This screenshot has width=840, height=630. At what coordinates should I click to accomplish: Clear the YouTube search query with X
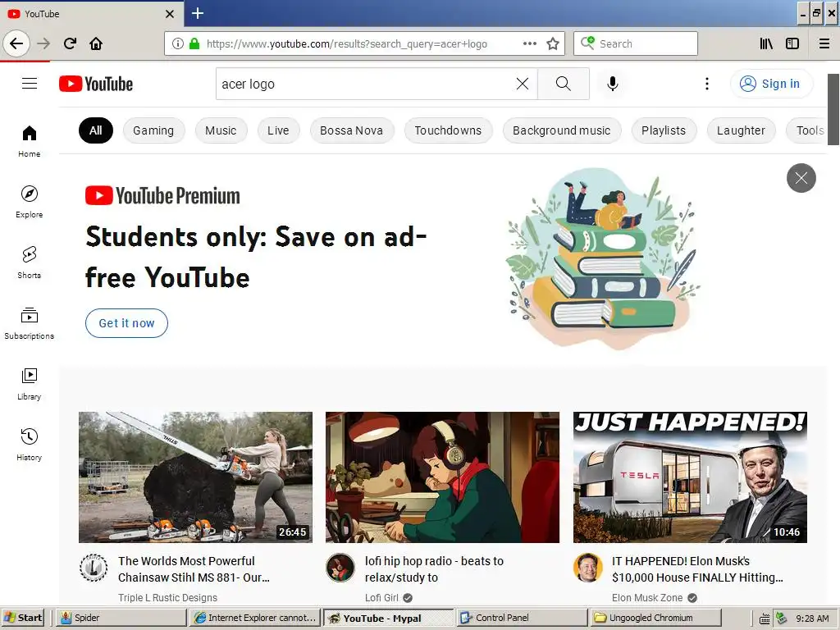click(523, 84)
